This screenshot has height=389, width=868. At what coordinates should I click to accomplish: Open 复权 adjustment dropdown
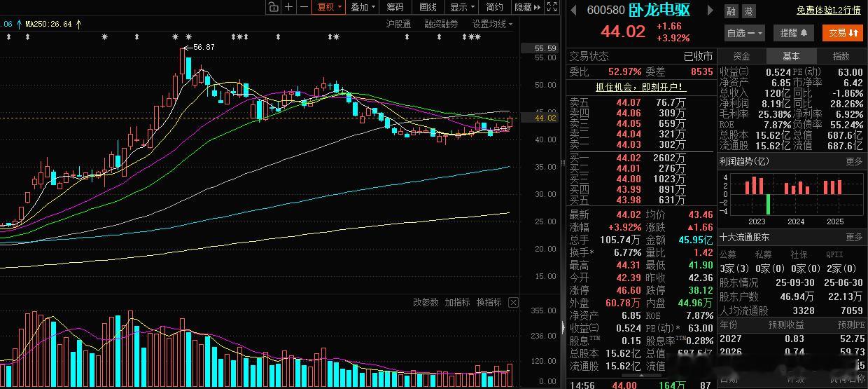[x=329, y=7]
